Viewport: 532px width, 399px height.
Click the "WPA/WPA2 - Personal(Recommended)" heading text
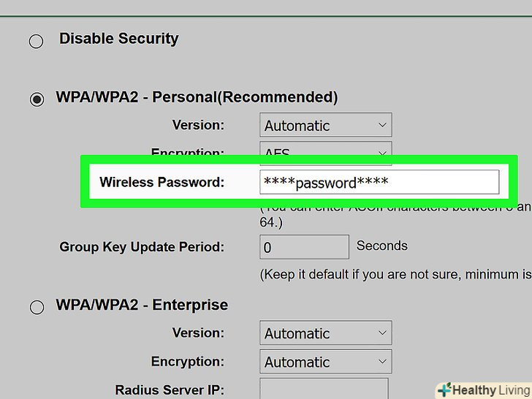click(x=197, y=97)
